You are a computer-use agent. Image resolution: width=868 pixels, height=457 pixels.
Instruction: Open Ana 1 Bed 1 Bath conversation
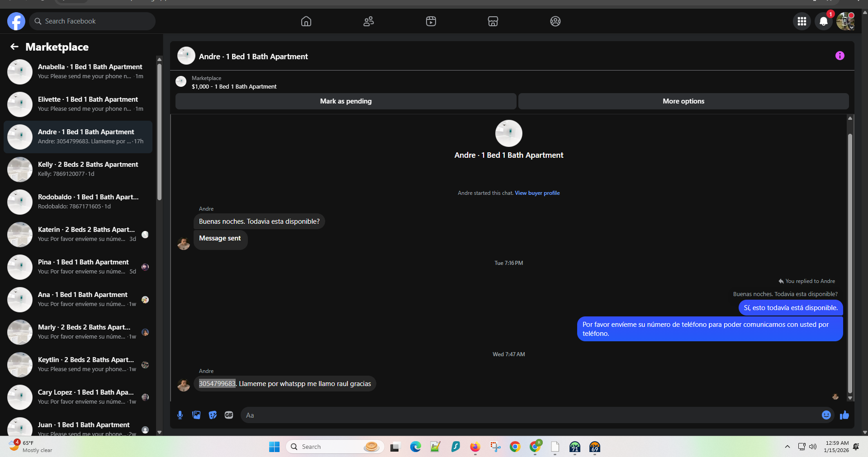78,300
